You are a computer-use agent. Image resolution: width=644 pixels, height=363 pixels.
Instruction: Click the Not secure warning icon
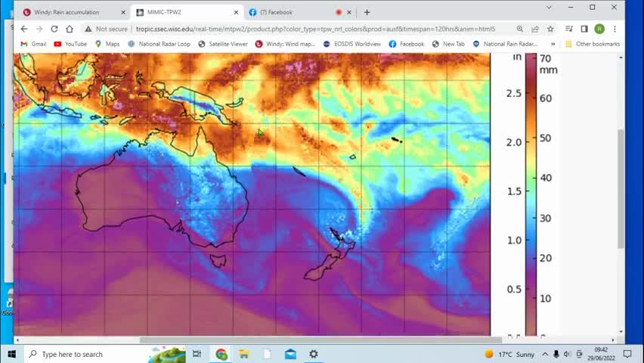(88, 29)
